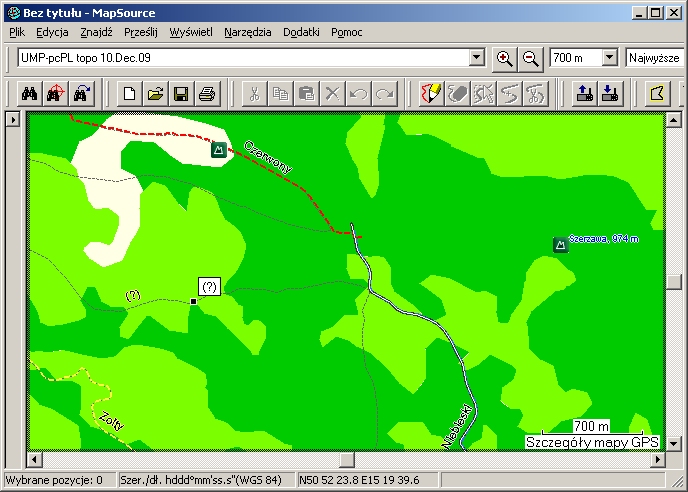The width and height of the screenshot is (688, 492).
Task: Print the map using the printer icon
Action: (x=207, y=94)
